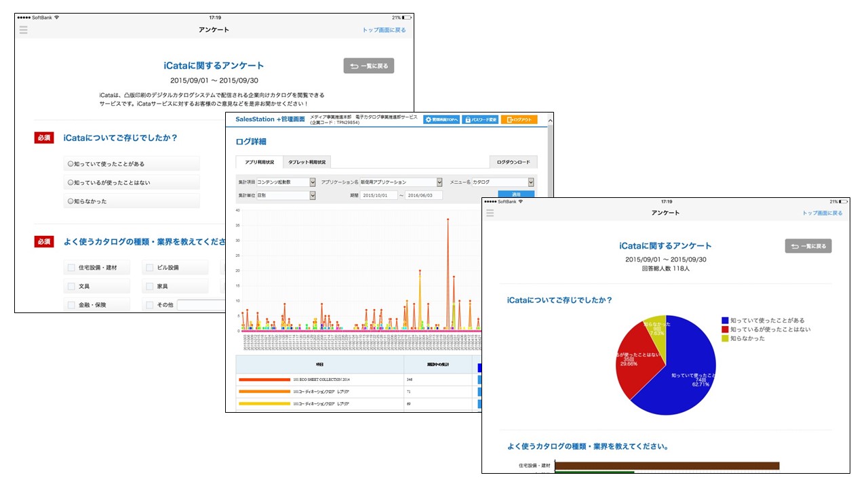Check the ビル設備 checkbox
The width and height of the screenshot is (868, 488).
coord(150,268)
